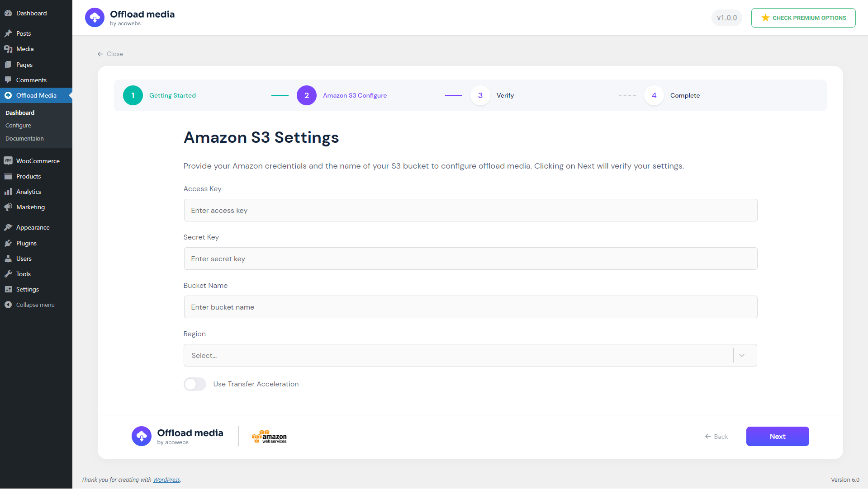Click step 1 Getting Started circle
The width and height of the screenshot is (868, 489).
(x=133, y=95)
